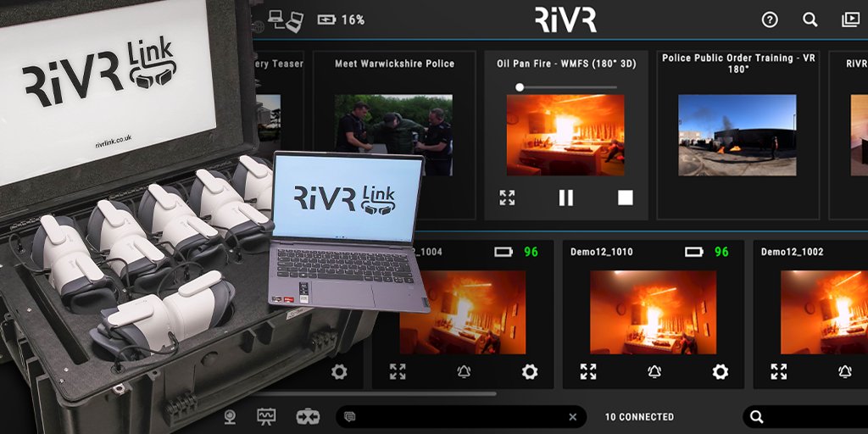Click the bottom device search field
Viewport: 868px width, 434px height.
tap(805, 417)
